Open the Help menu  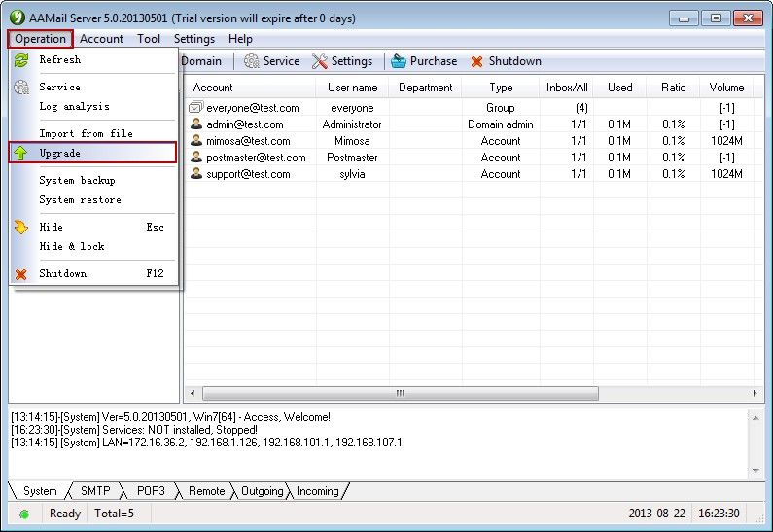(240, 39)
